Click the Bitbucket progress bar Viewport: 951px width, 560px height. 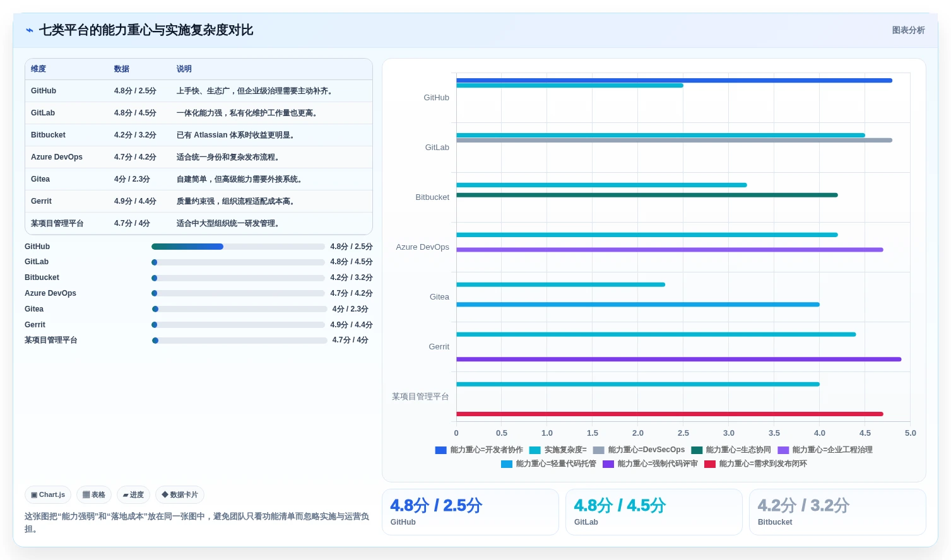(x=238, y=278)
